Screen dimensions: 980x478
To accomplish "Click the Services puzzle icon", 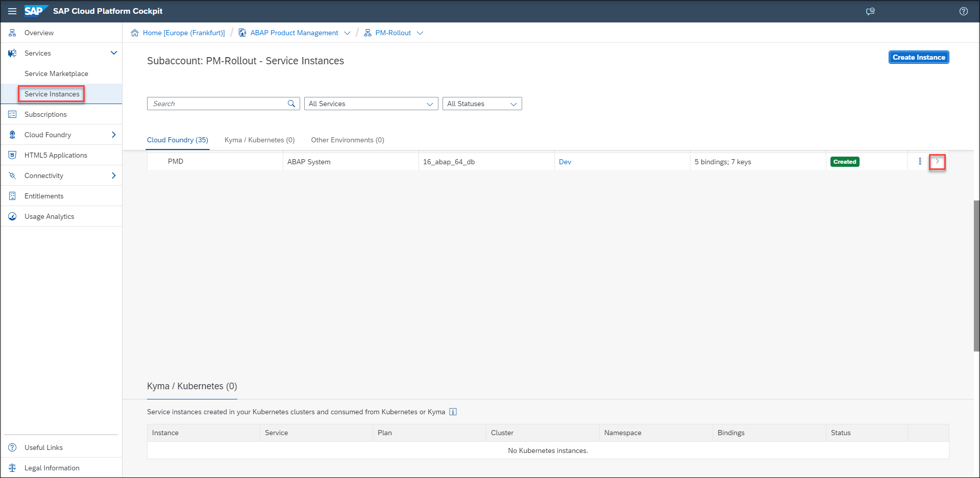I will pyautogui.click(x=12, y=53).
